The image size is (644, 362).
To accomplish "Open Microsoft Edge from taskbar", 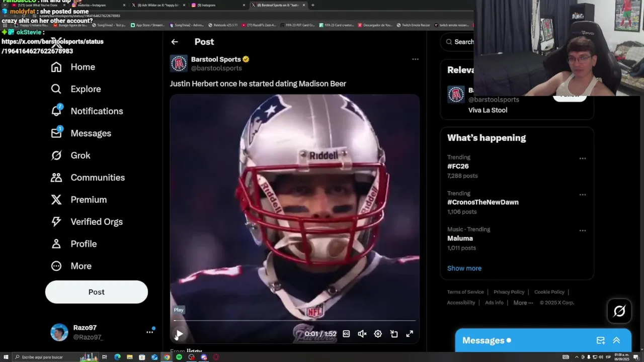I will point(117,357).
